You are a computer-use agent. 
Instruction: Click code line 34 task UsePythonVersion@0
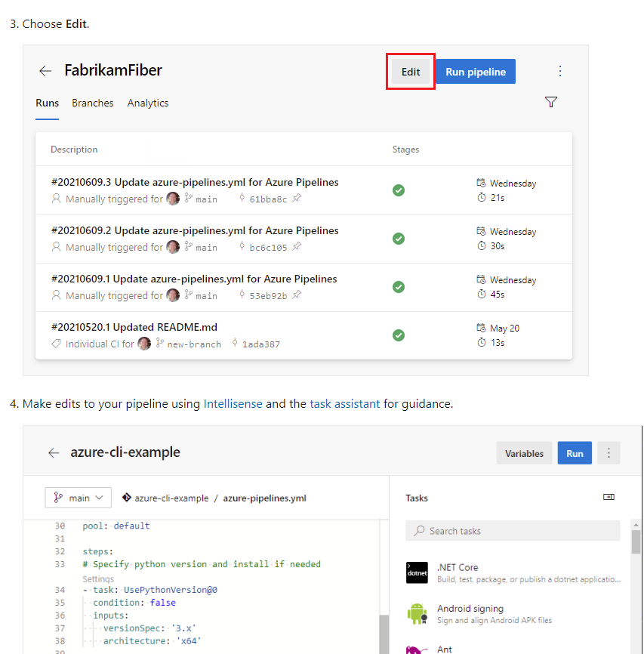(x=150, y=590)
